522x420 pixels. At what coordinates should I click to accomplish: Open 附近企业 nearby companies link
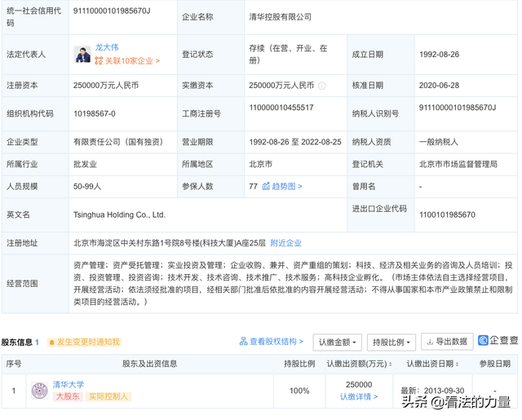tap(285, 243)
